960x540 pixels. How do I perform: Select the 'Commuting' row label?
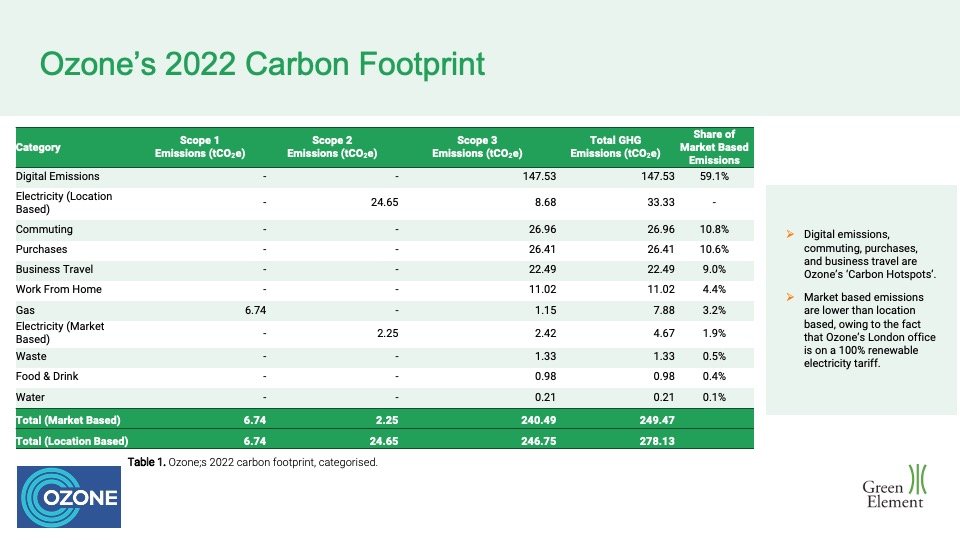(x=44, y=230)
